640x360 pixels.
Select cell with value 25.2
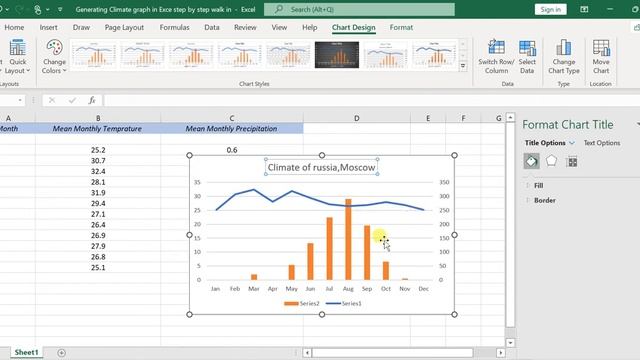click(98, 150)
